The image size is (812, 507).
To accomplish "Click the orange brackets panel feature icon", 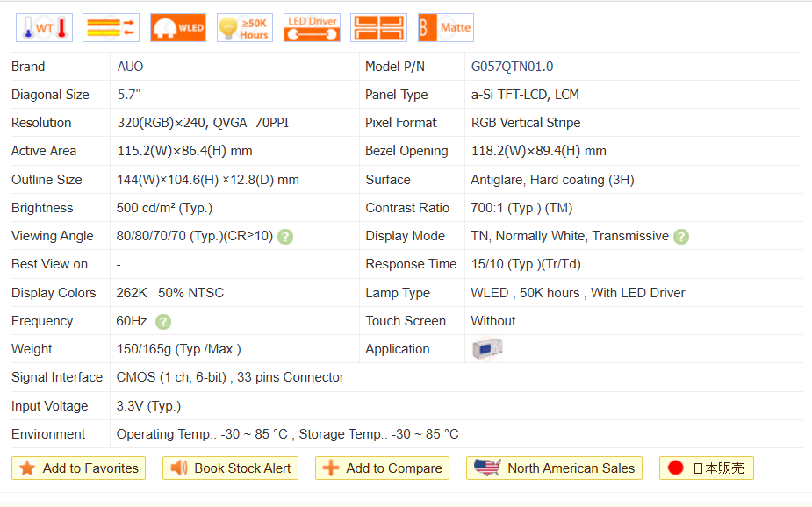I will click(378, 28).
